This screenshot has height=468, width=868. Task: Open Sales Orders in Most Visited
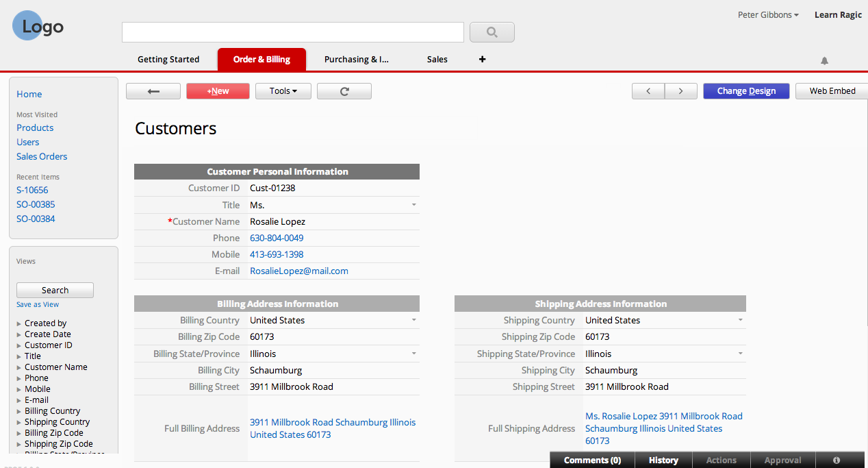pos(42,157)
